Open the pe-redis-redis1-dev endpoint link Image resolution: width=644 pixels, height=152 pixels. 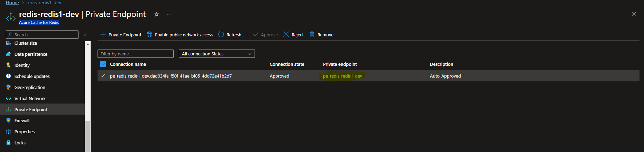(x=343, y=76)
